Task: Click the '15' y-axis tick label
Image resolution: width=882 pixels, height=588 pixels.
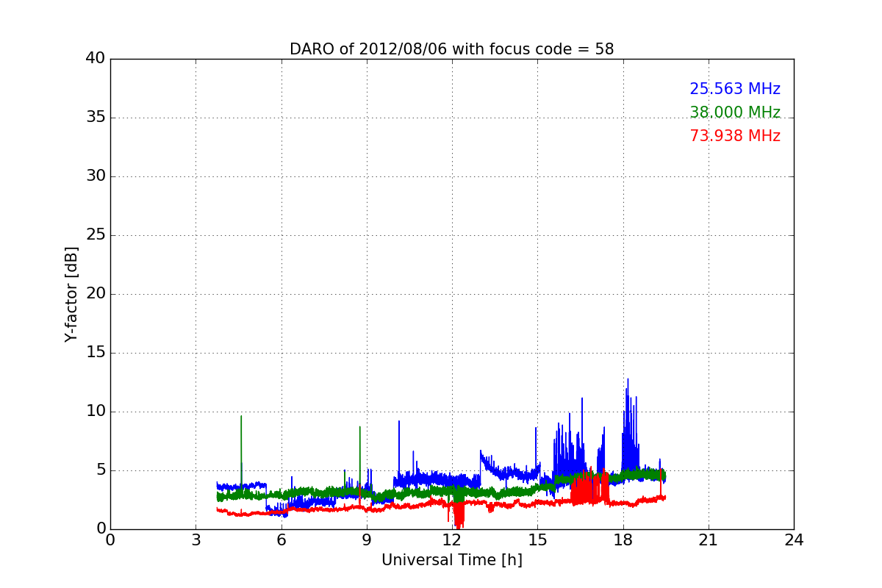Action: click(x=96, y=353)
